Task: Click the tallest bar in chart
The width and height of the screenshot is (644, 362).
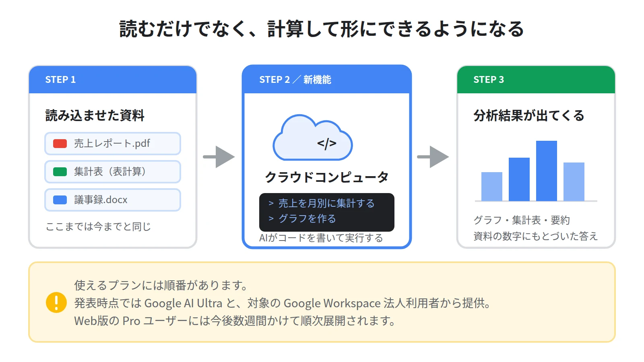Action: (x=547, y=171)
